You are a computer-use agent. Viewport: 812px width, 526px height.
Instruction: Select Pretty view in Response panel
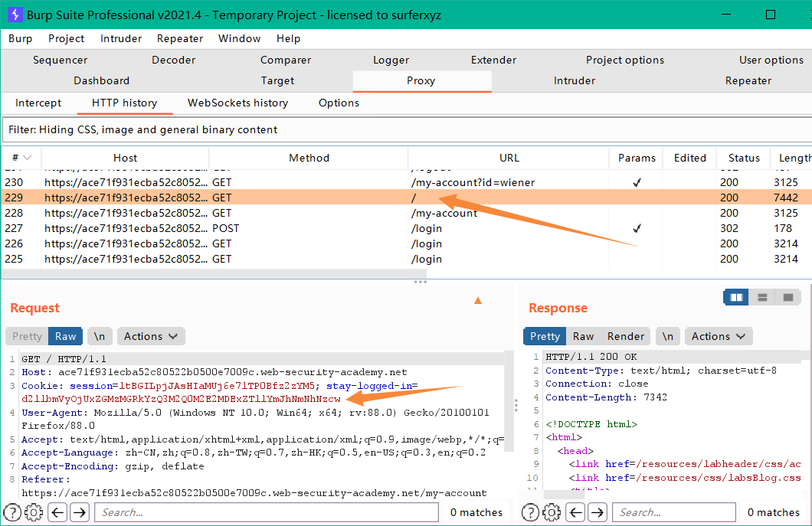coord(545,336)
